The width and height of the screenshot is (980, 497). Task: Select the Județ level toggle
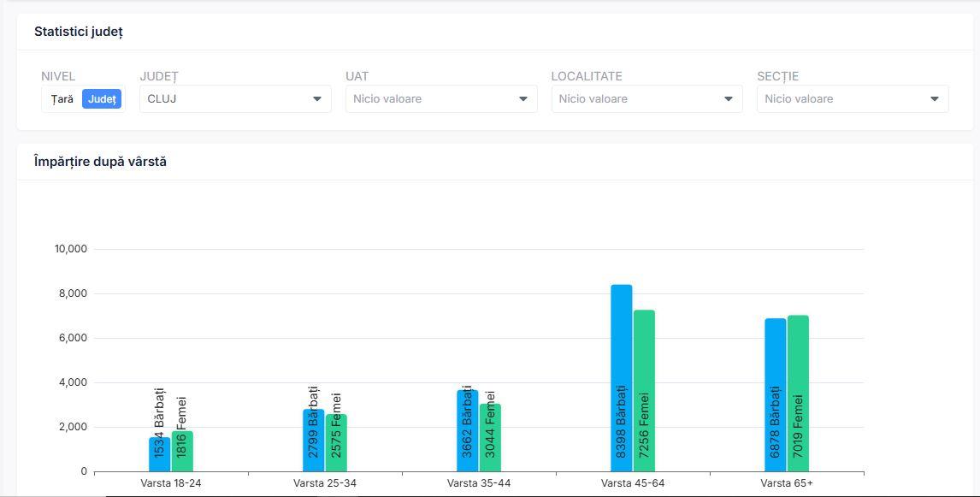(x=102, y=99)
